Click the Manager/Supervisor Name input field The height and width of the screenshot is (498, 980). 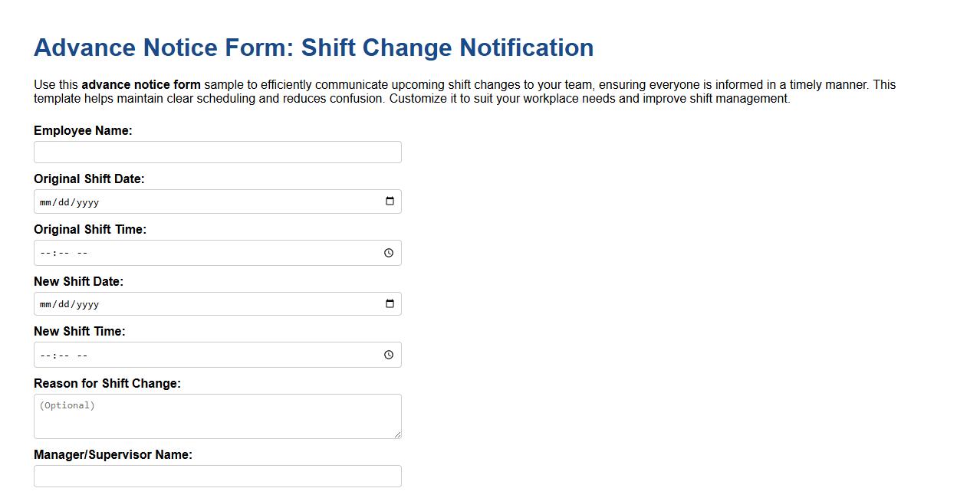tap(217, 476)
